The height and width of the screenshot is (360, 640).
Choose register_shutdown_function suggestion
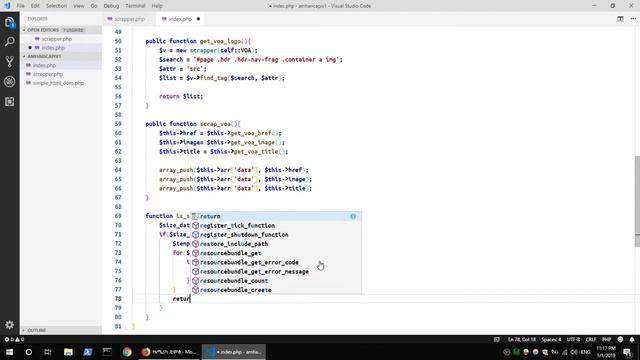(x=276, y=235)
